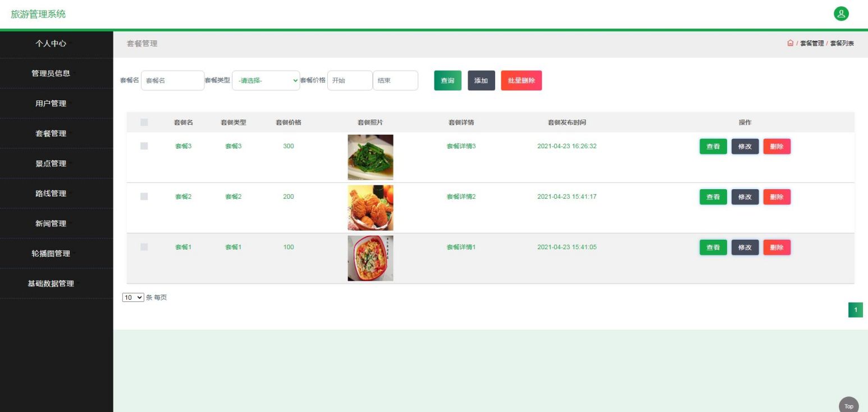This screenshot has width=868, height=412.
Task: Click the price value 200
Action: [x=289, y=196]
